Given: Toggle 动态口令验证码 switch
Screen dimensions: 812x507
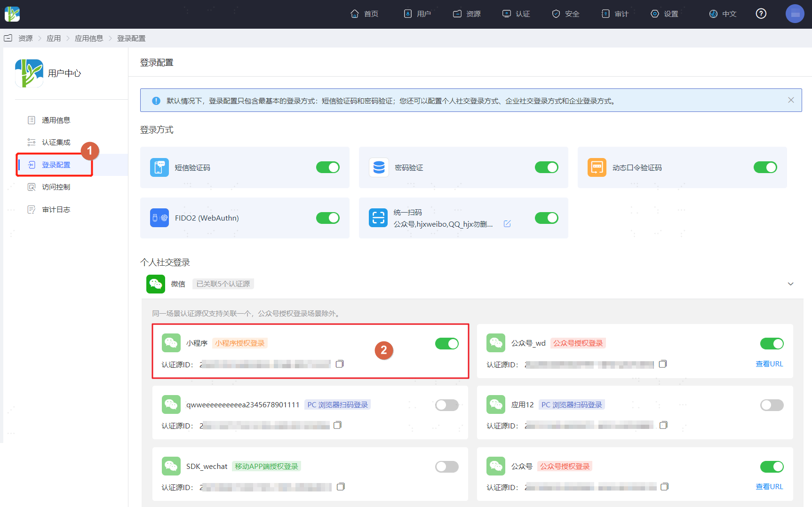Looking at the screenshot, I should 765,167.
